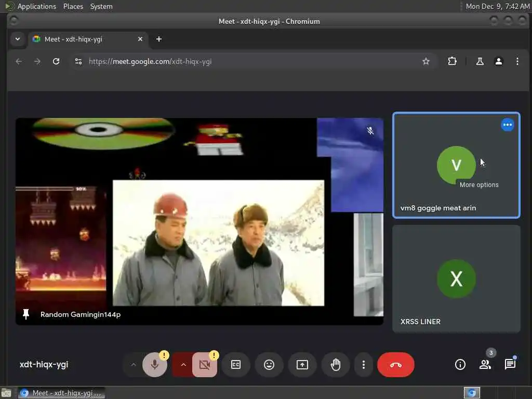
Task: Go back in Chromium browser
Action: (19, 61)
